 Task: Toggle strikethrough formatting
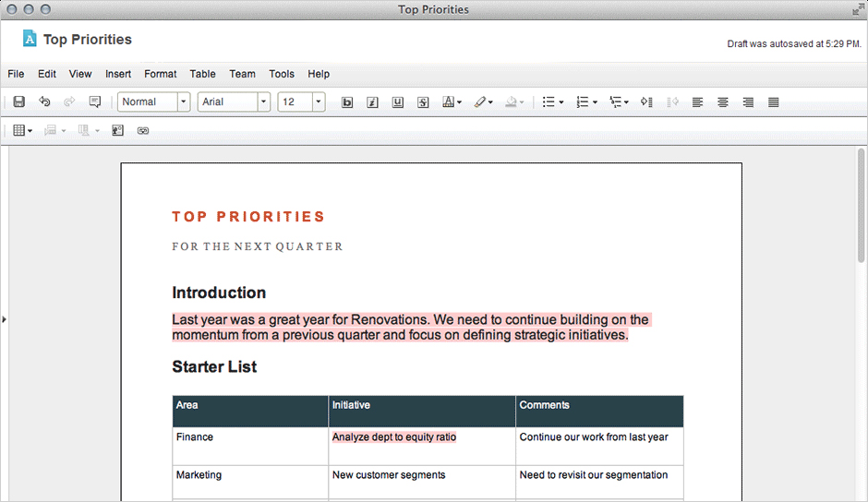(423, 102)
